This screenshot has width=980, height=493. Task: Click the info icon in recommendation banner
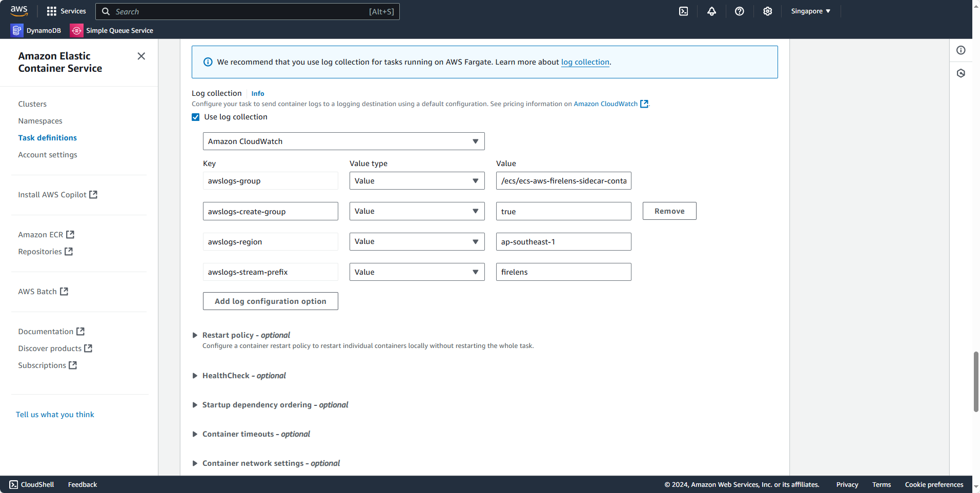(x=208, y=62)
